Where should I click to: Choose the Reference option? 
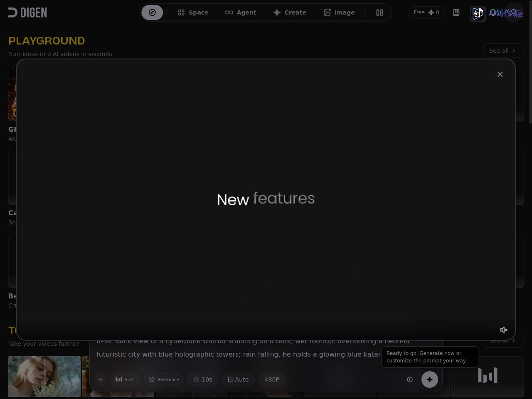[164, 379]
